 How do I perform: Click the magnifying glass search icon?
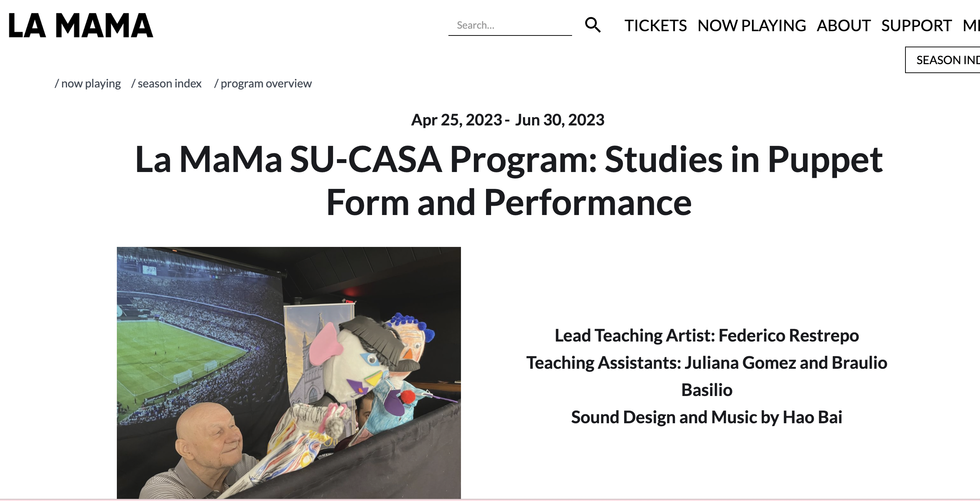pos(592,25)
